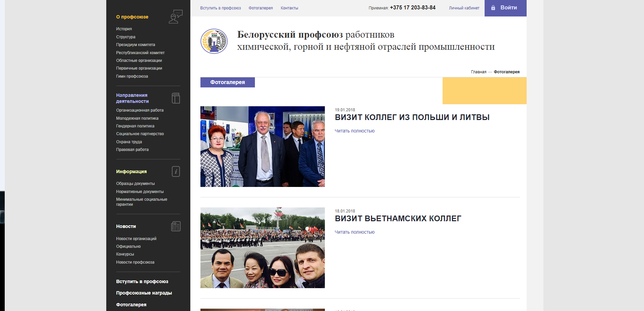Screen dimensions: 644x311
Task: Click Читать полностью for Poland and Lithuania visit
Action: point(355,131)
